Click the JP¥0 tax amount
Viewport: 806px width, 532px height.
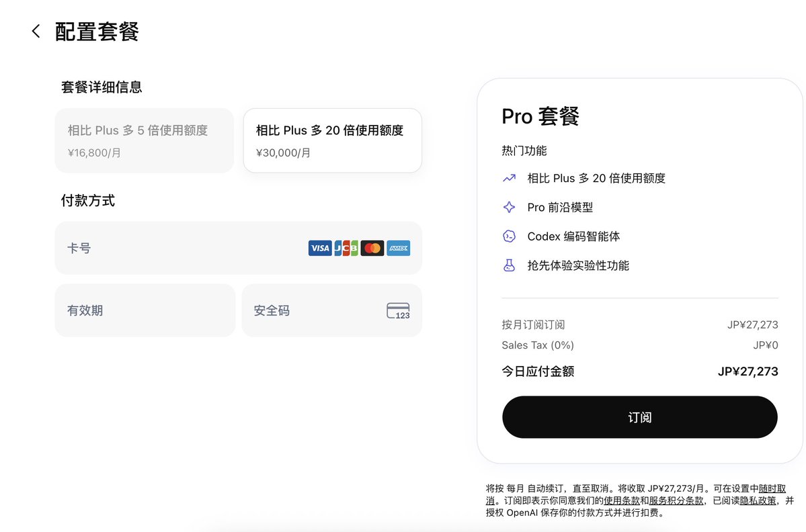pos(766,345)
